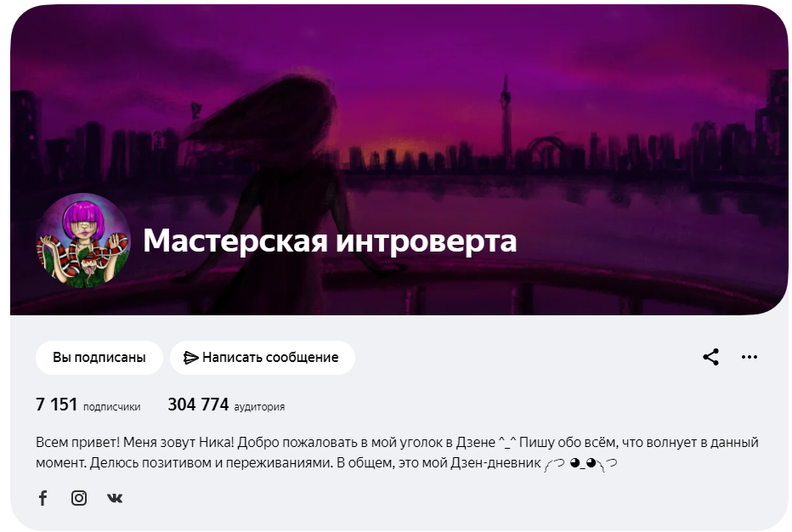Click the 'Всем привет!' description text

78,443
